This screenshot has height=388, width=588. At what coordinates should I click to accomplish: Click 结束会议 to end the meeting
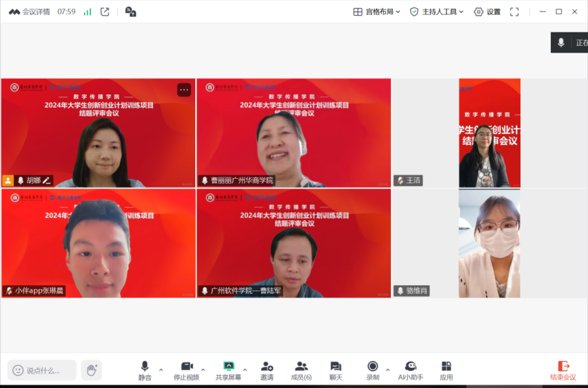(563, 370)
